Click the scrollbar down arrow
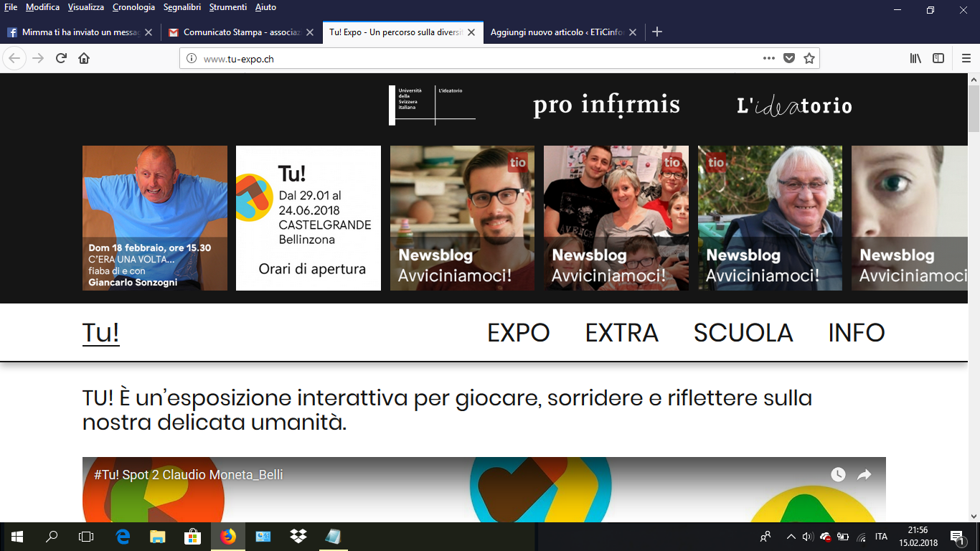 974,516
